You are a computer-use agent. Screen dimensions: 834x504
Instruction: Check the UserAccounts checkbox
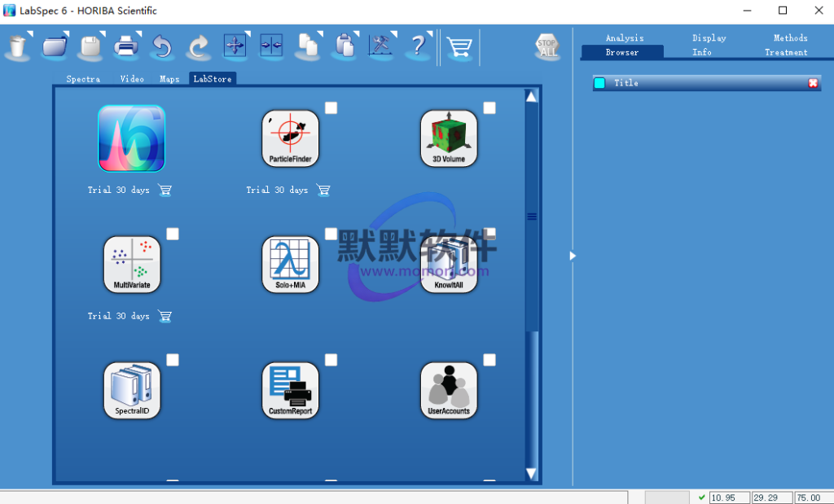pos(489,360)
